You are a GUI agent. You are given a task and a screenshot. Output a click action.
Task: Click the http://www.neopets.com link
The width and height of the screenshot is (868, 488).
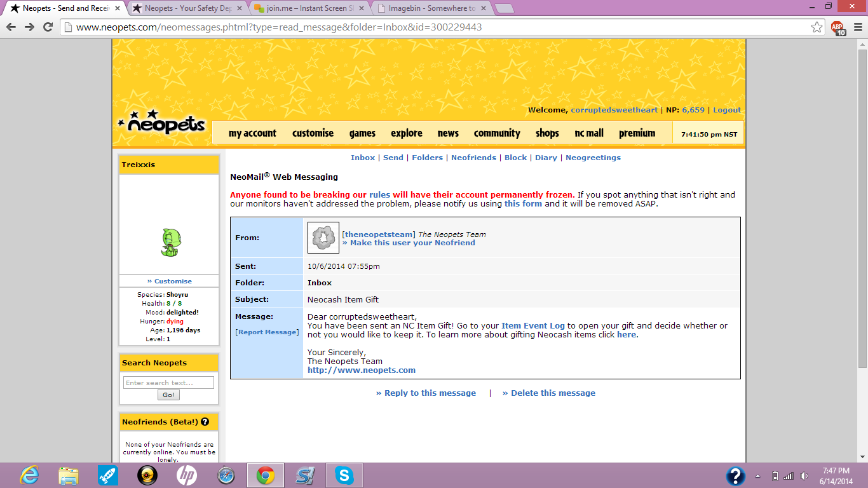[x=362, y=370]
